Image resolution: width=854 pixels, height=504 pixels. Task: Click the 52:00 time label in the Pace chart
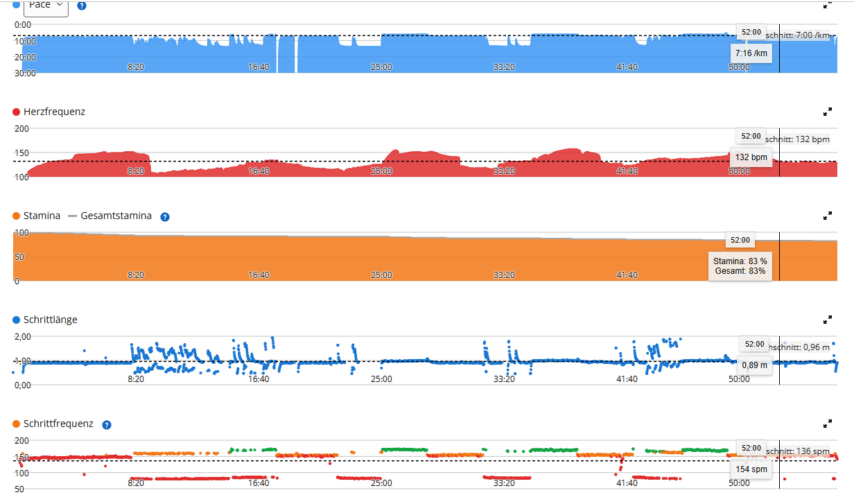pyautogui.click(x=751, y=32)
